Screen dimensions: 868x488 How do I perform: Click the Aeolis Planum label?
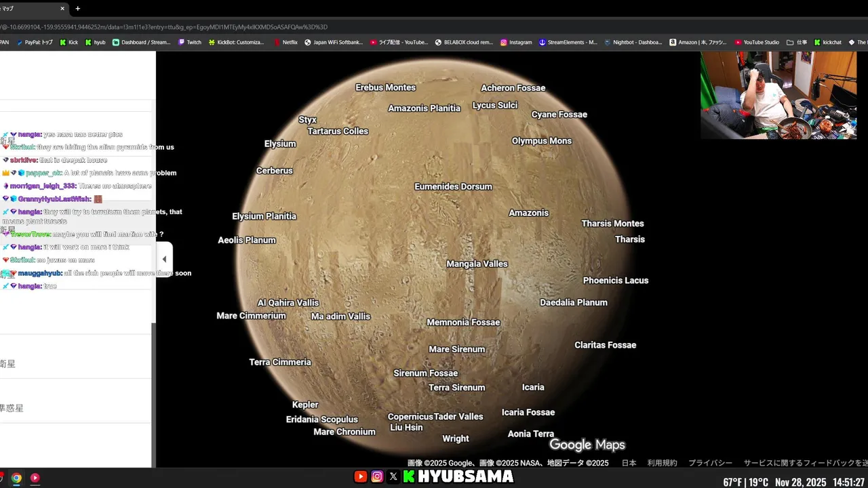[x=246, y=240]
